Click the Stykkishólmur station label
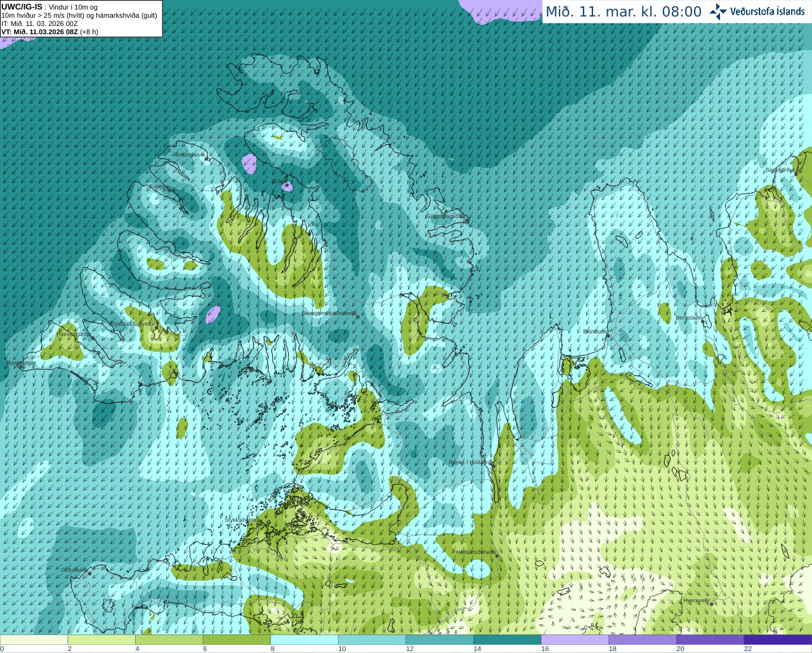 point(241,520)
